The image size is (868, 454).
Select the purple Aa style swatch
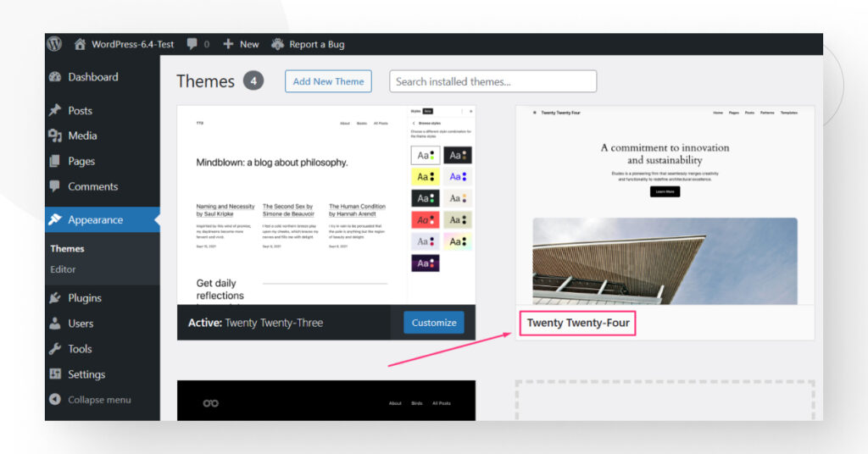coord(426,263)
